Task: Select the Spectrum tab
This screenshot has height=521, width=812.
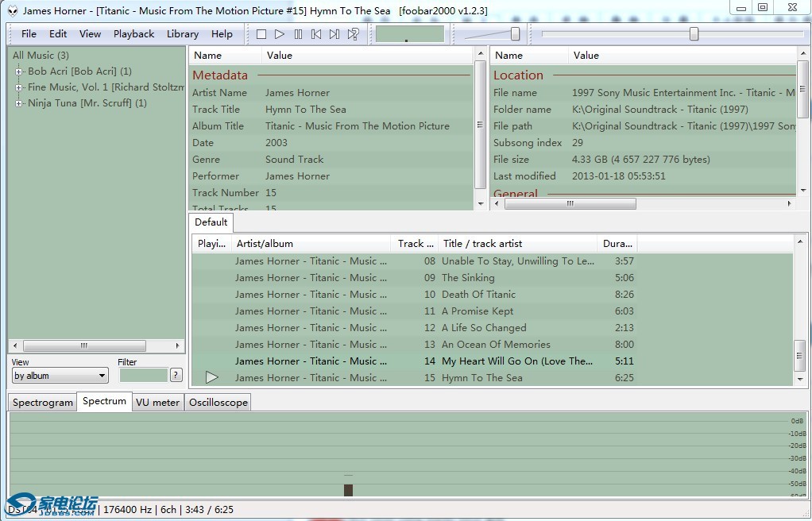Action: [x=104, y=401]
